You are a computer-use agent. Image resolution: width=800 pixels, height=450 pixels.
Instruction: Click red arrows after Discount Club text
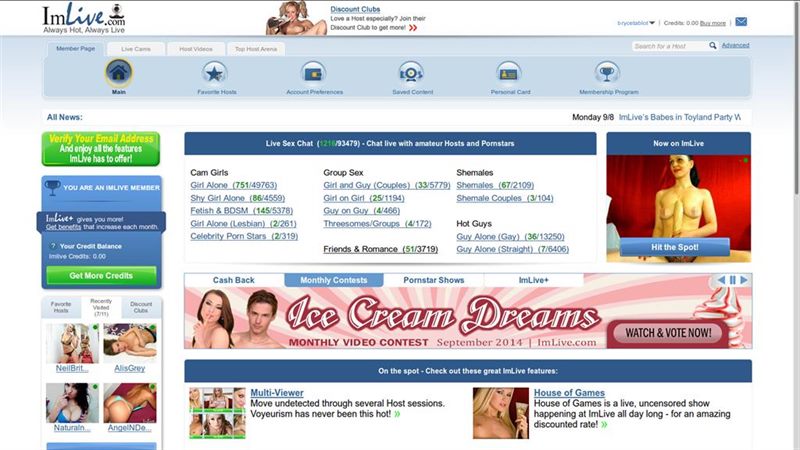(x=413, y=28)
